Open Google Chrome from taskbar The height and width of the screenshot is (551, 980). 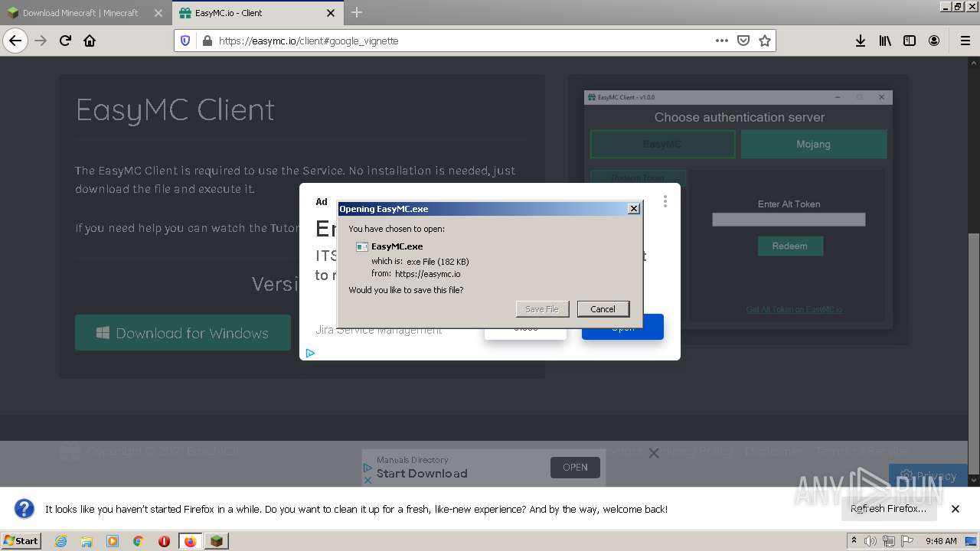[x=139, y=541]
